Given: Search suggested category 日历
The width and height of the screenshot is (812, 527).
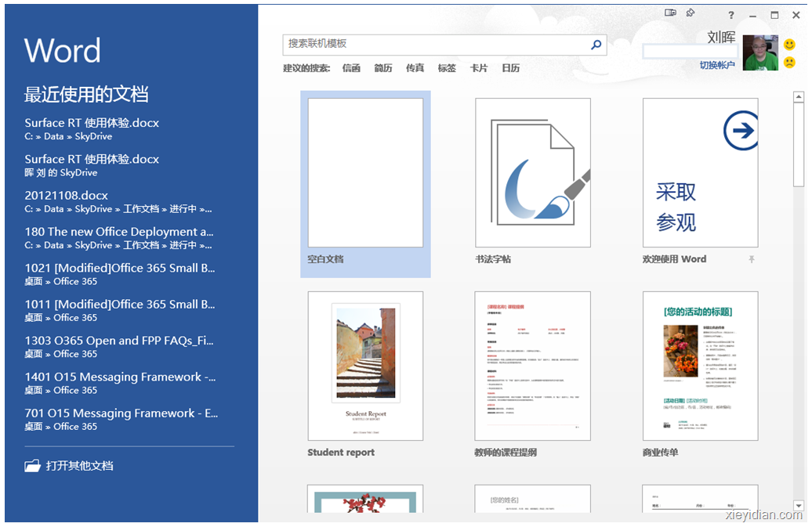Looking at the screenshot, I should (510, 68).
